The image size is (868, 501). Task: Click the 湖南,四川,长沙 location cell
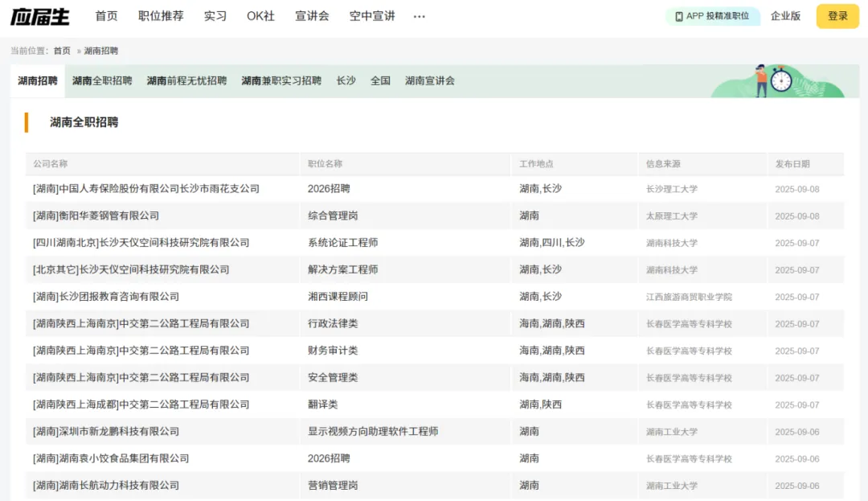(552, 243)
